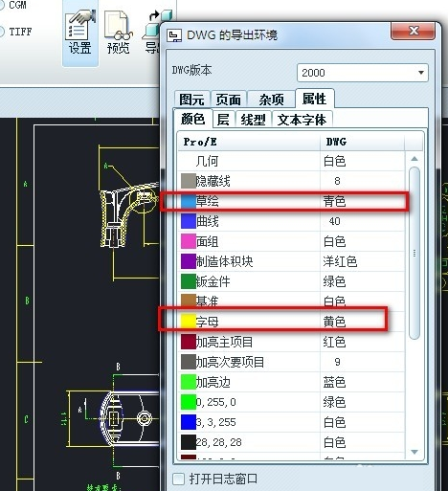
Task: Close the DWG export dialog
Action: [414, 31]
